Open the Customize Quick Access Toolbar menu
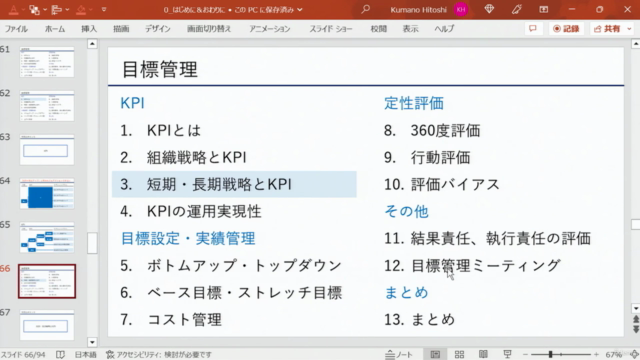This screenshot has height=360, width=640. point(104,9)
